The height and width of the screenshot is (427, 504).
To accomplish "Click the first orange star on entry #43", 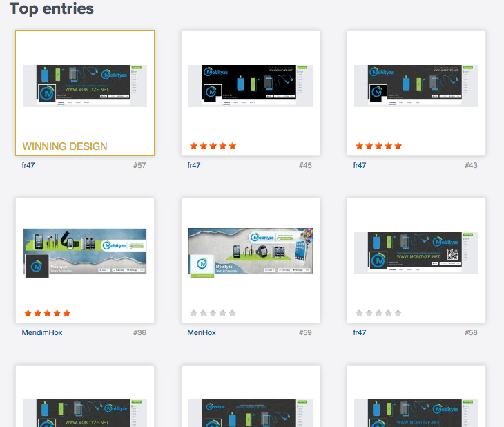I will tap(360, 146).
